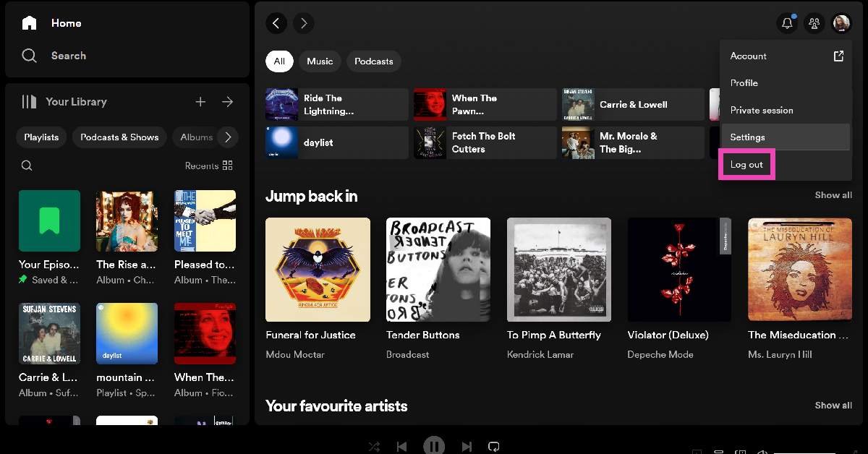Toggle the Playlists filter chip
The height and width of the screenshot is (454, 868).
tap(41, 137)
